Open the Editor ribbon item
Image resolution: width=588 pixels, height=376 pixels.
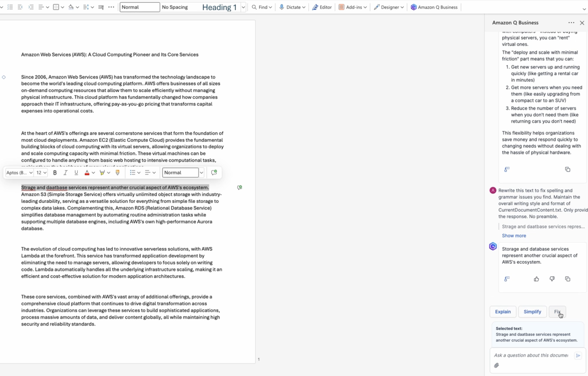click(322, 7)
